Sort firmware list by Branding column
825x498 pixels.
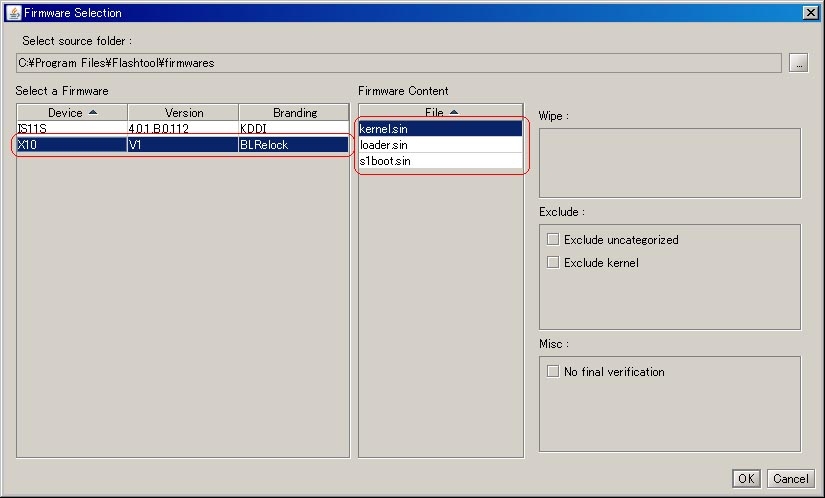click(294, 113)
